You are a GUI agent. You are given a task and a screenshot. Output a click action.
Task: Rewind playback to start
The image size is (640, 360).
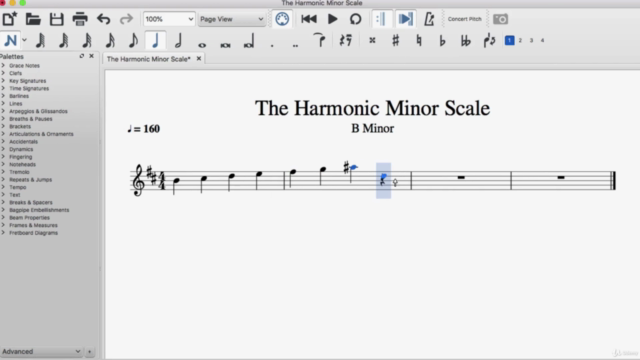tap(309, 19)
